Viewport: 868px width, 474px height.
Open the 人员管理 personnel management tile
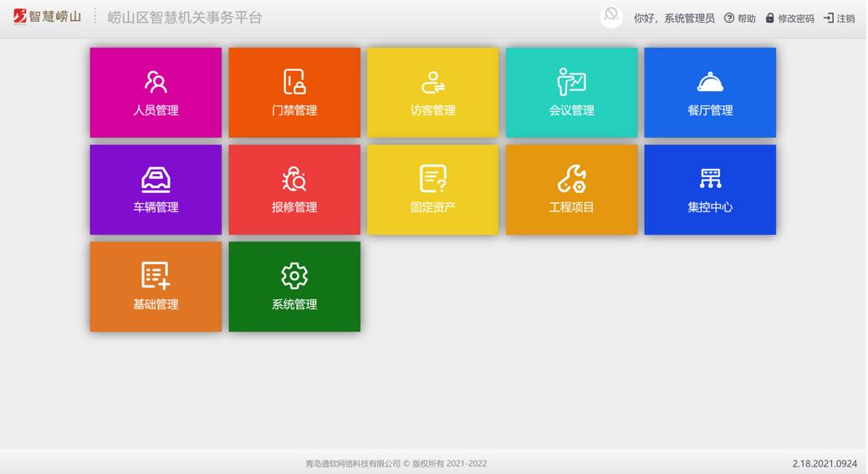pos(156,93)
